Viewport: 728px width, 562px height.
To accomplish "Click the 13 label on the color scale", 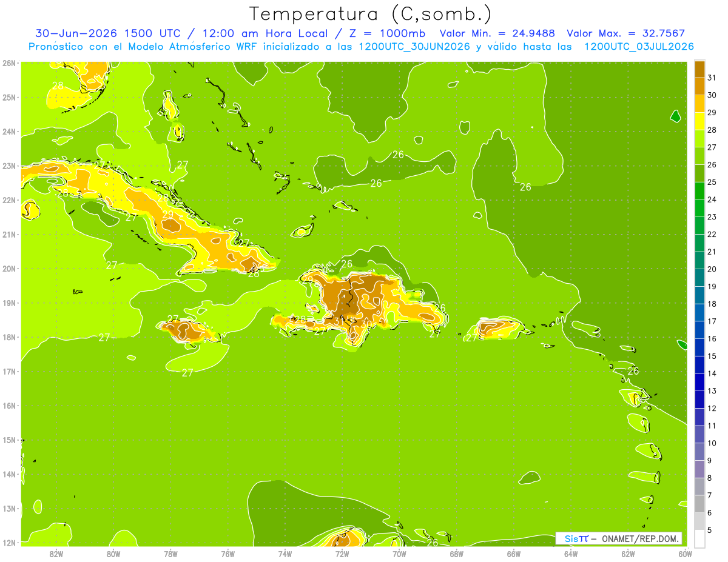I will pyautogui.click(x=712, y=391).
